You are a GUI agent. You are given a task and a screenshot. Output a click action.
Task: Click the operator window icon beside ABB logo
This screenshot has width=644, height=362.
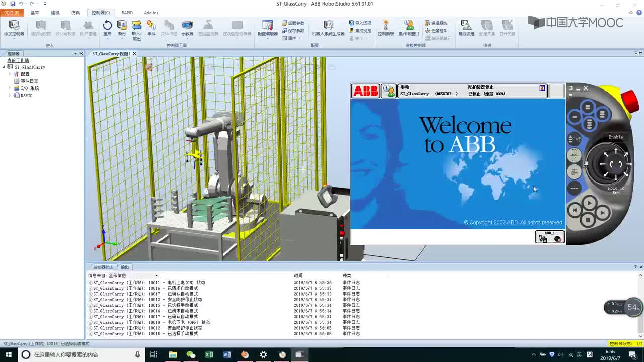click(x=389, y=91)
